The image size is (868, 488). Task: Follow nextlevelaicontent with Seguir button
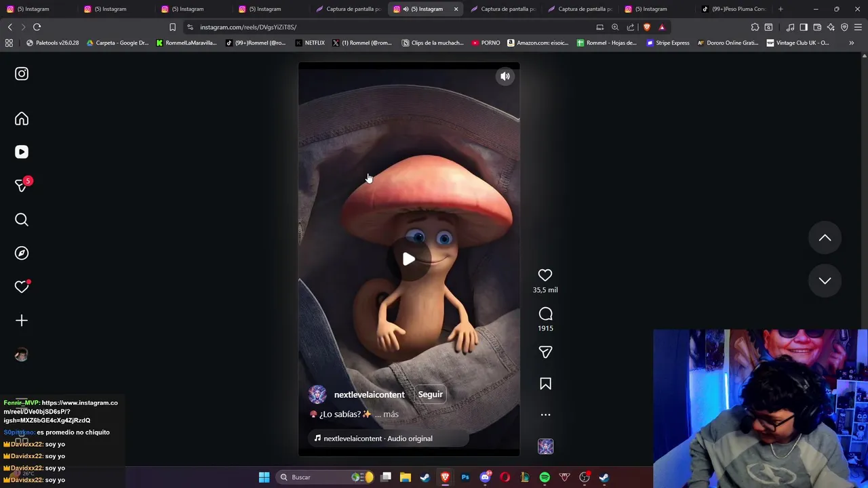(430, 394)
